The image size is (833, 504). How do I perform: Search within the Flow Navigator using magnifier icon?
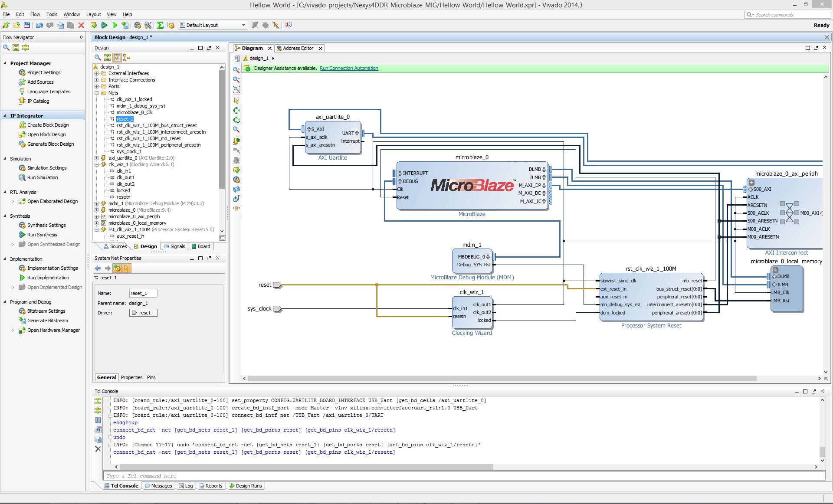(6, 47)
